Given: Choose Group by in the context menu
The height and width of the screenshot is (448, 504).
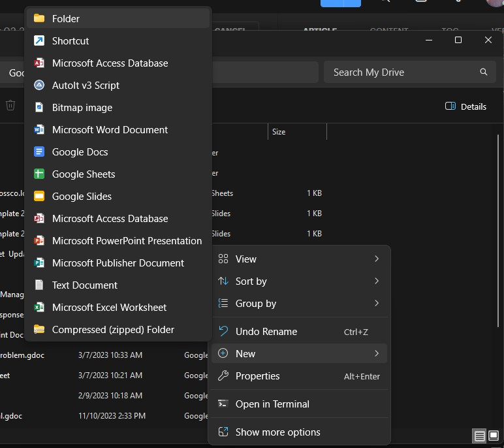Looking at the screenshot, I should [x=299, y=303].
